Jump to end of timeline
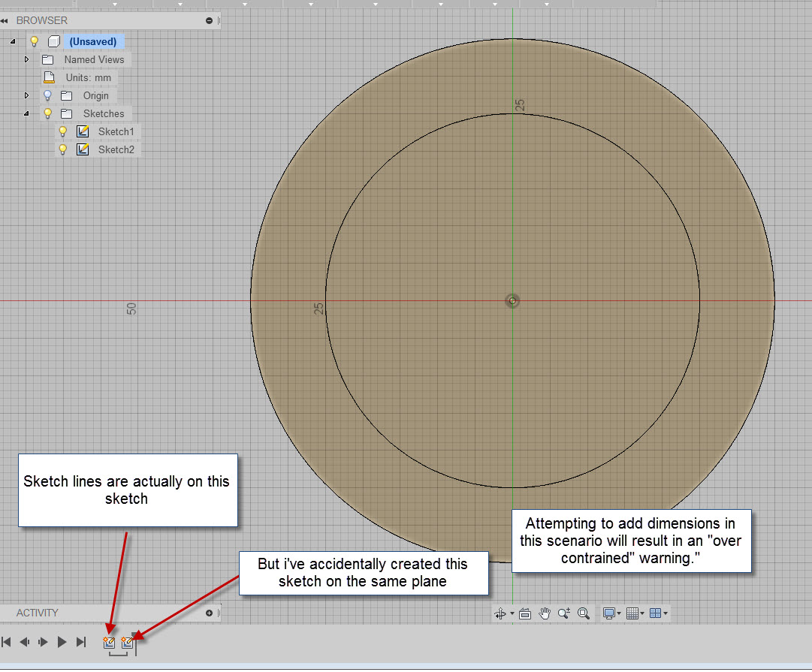This screenshot has height=672, width=812. point(81,643)
